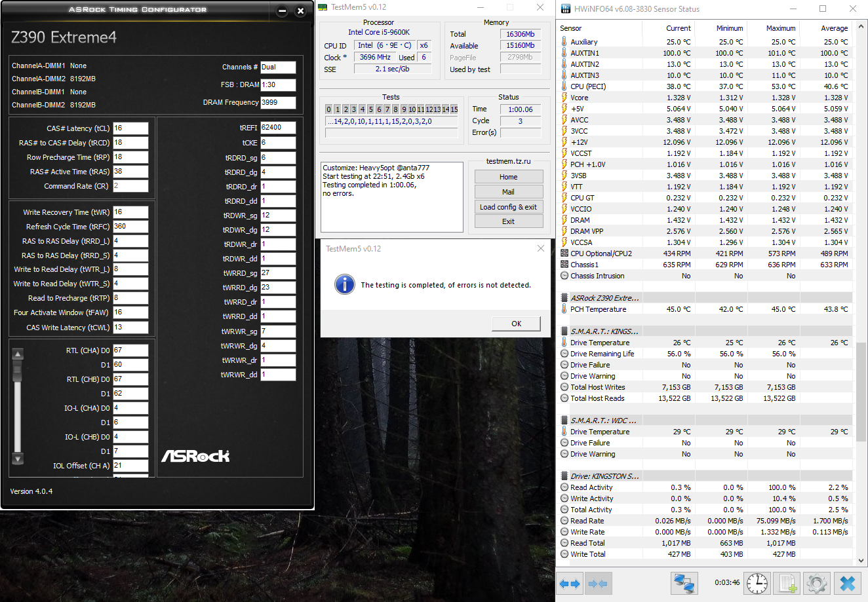The width and height of the screenshot is (868, 602).
Task: Click '1:00.06' Time status value
Action: click(521, 109)
